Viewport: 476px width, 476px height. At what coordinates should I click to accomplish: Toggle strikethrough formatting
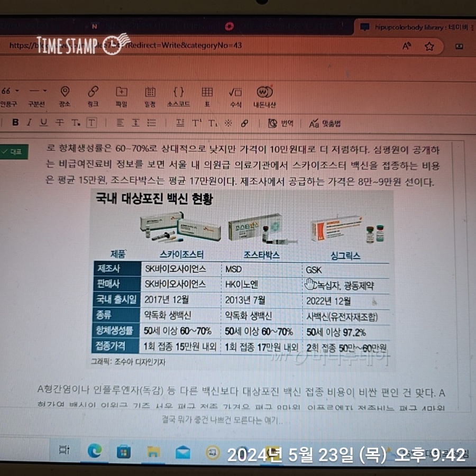point(59,122)
